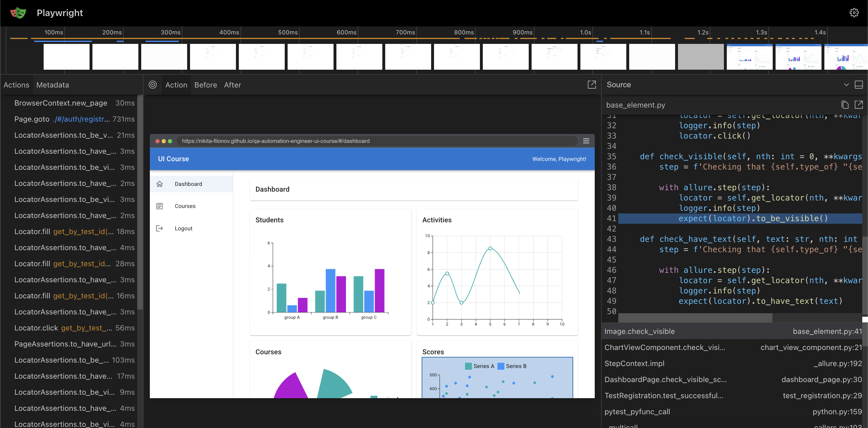Select the Before snapshot tab

(206, 85)
